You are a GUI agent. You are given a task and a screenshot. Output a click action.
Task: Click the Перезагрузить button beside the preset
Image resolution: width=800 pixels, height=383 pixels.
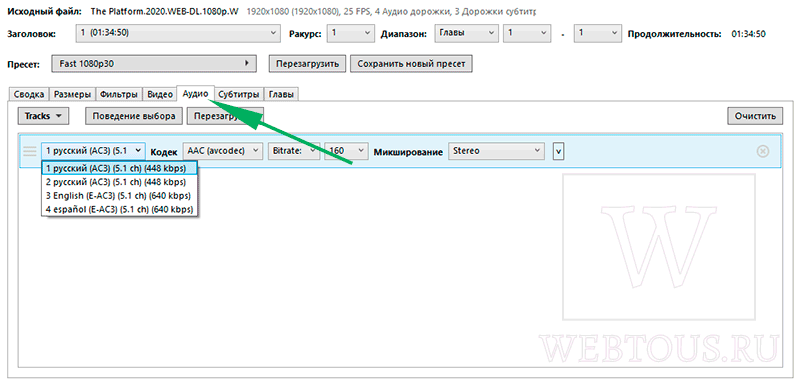click(x=307, y=64)
